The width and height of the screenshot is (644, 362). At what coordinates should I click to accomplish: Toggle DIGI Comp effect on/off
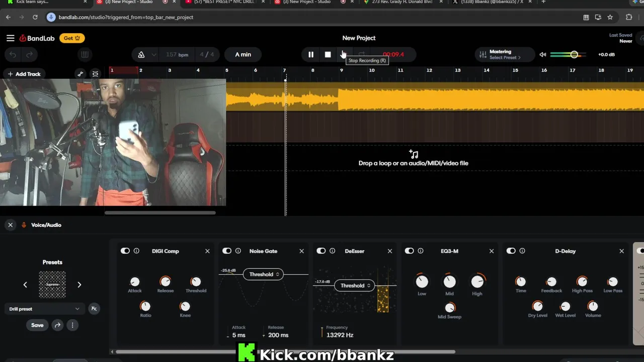[125, 251]
